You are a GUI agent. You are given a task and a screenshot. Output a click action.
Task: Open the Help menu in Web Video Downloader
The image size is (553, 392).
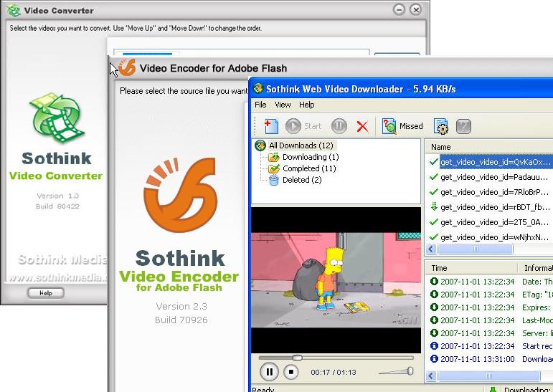tap(306, 105)
